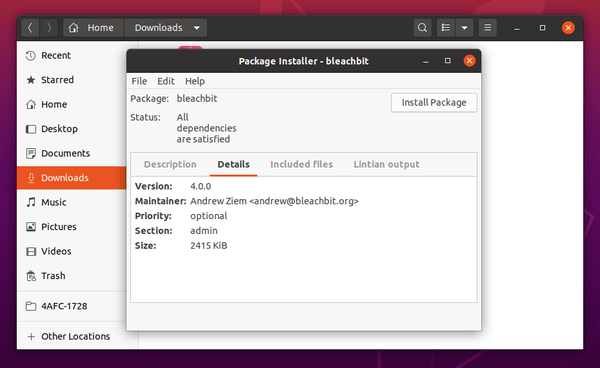Click Home in the path bar
The image size is (600, 368).
tap(100, 28)
